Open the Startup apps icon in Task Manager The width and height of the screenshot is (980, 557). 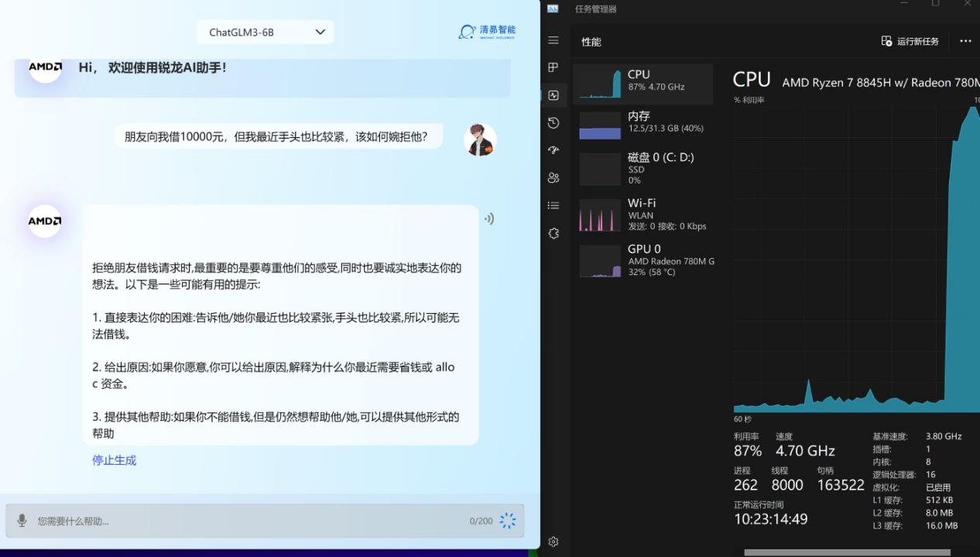coord(553,150)
